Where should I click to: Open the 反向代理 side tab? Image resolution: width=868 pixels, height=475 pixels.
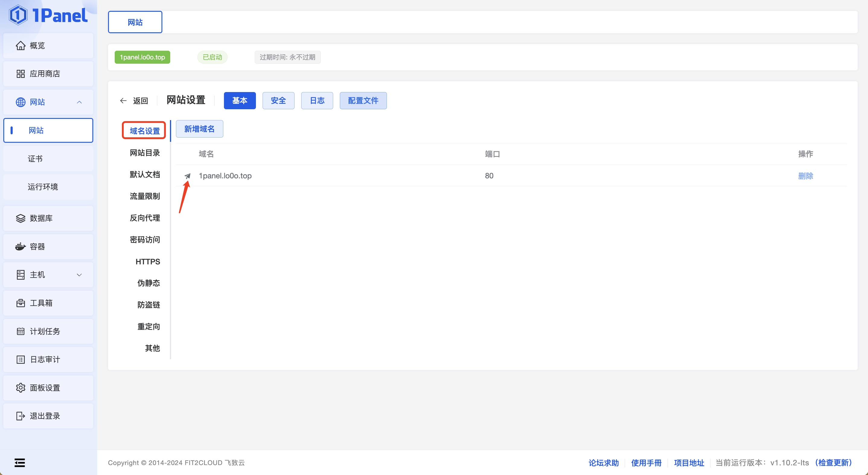(145, 218)
